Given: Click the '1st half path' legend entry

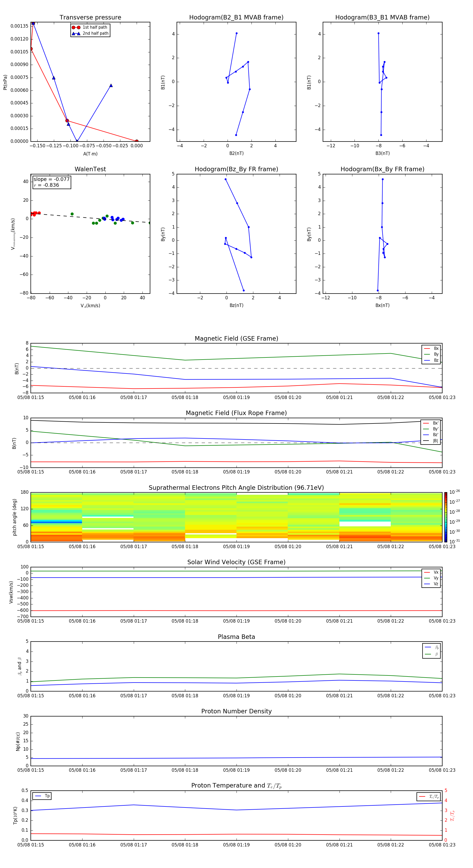Looking at the screenshot, I should 90,27.
